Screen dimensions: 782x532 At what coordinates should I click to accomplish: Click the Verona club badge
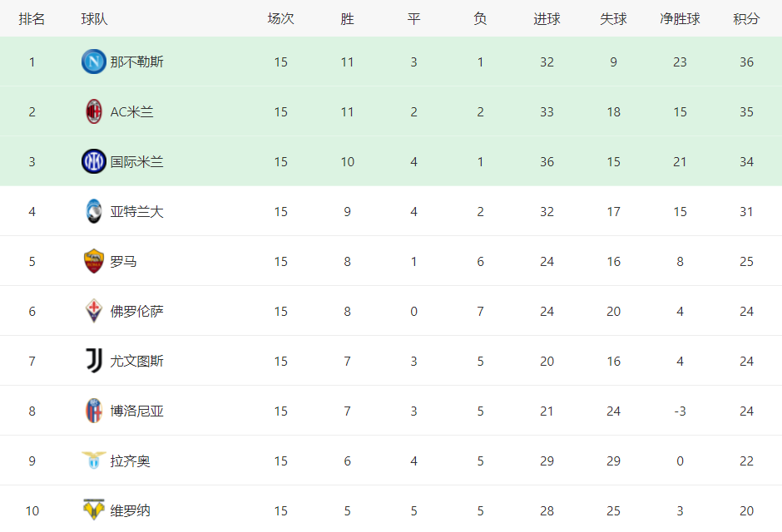(94, 510)
